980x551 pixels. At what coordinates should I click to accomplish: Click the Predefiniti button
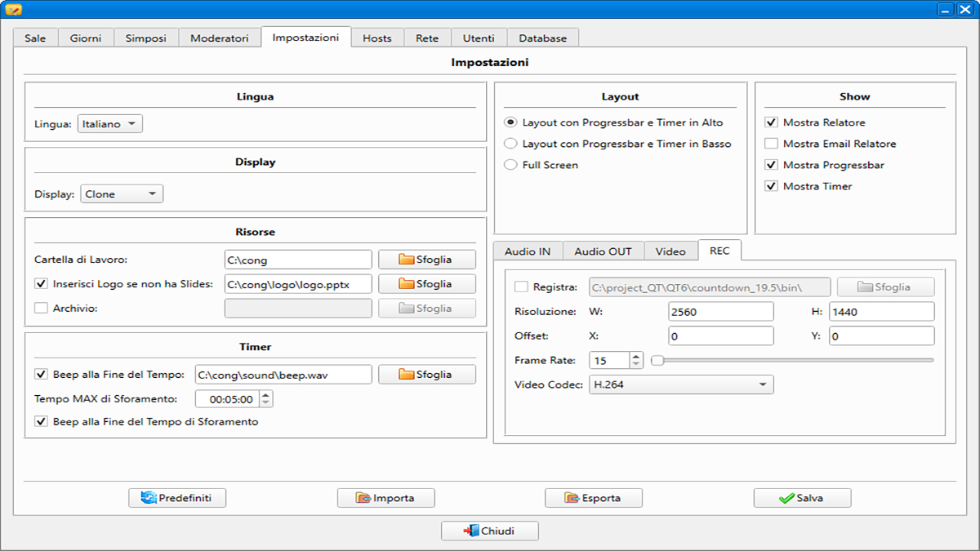point(177,498)
